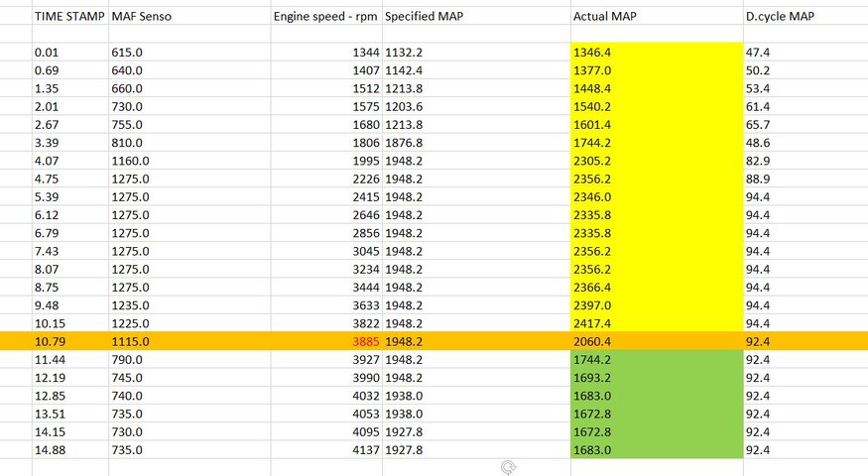This screenshot has height=476, width=868.
Task: Select MAF value 1235.0
Action: pyautogui.click(x=189, y=305)
